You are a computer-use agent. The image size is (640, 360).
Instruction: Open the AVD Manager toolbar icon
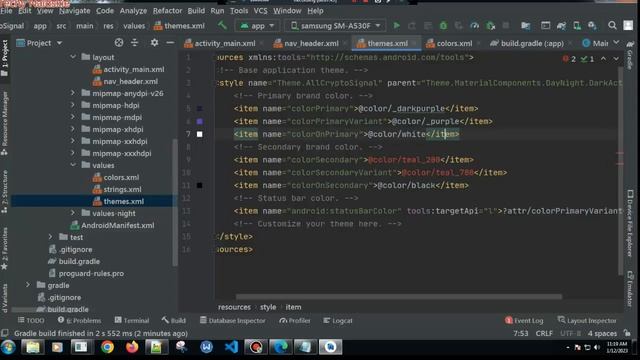click(x=577, y=26)
